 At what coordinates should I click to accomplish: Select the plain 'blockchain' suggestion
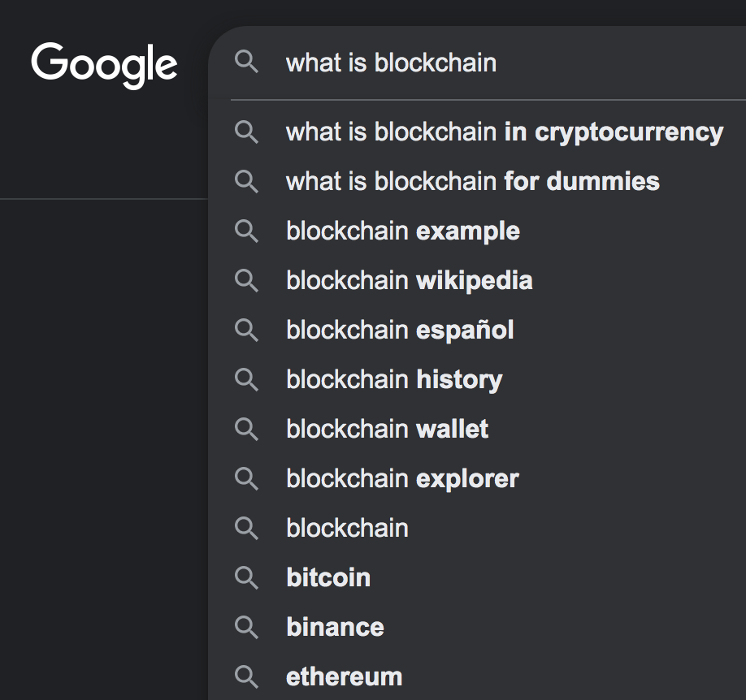(x=477, y=528)
